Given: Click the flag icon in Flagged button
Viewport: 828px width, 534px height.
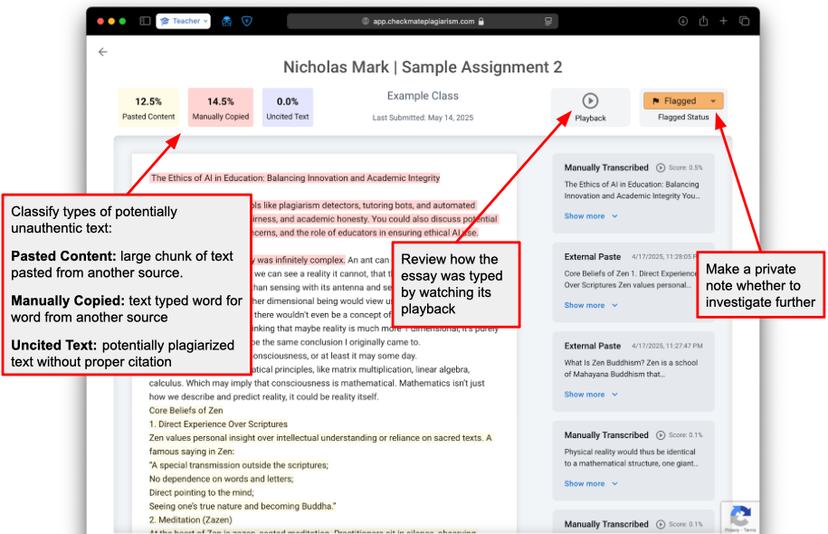Looking at the screenshot, I should pyautogui.click(x=655, y=101).
